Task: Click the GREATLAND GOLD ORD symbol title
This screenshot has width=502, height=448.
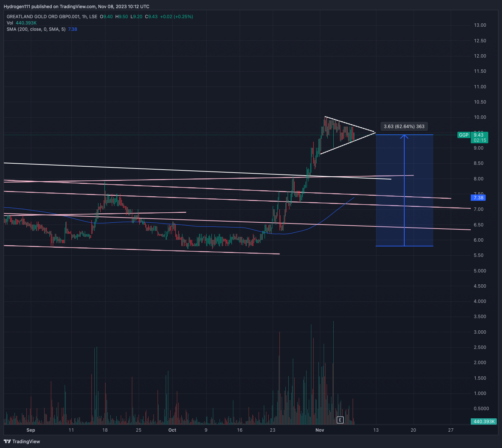Action: 43,17
